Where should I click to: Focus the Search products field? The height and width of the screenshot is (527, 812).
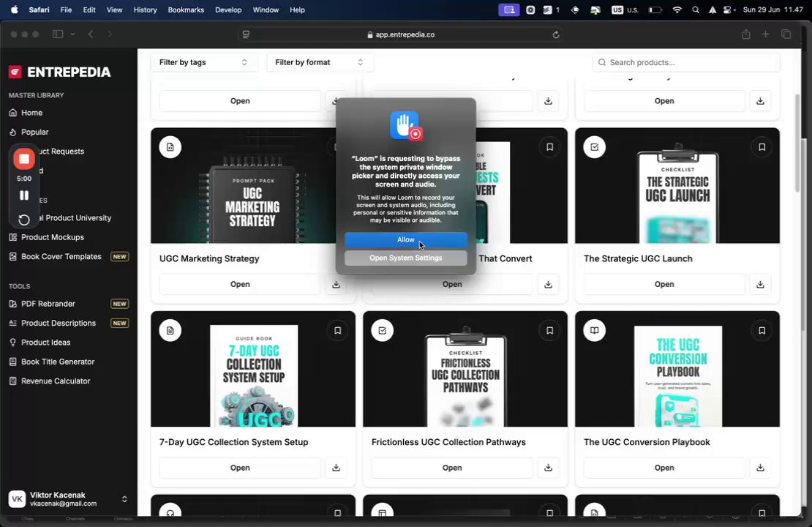click(x=685, y=62)
